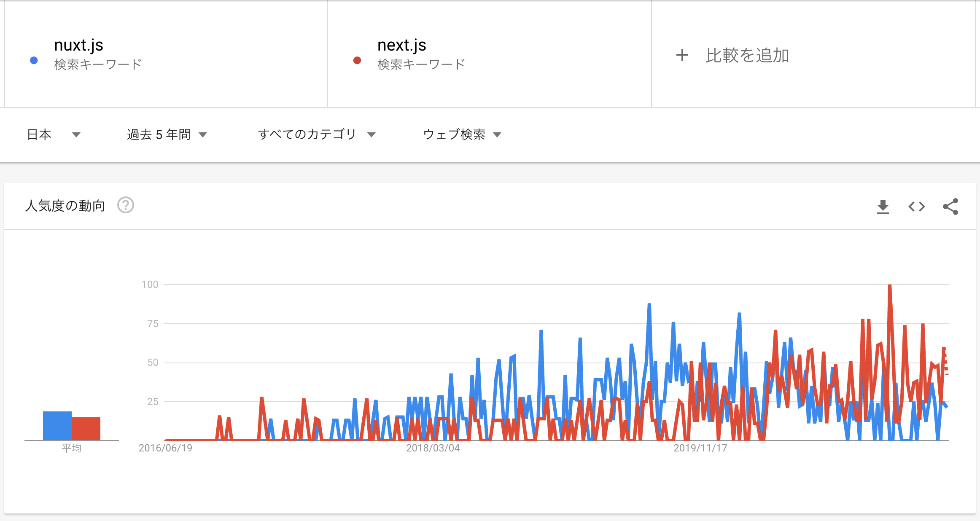This screenshot has width=980, height=521.
Task: Click 比較を追加 to add a comparison term
Action: pos(747,55)
